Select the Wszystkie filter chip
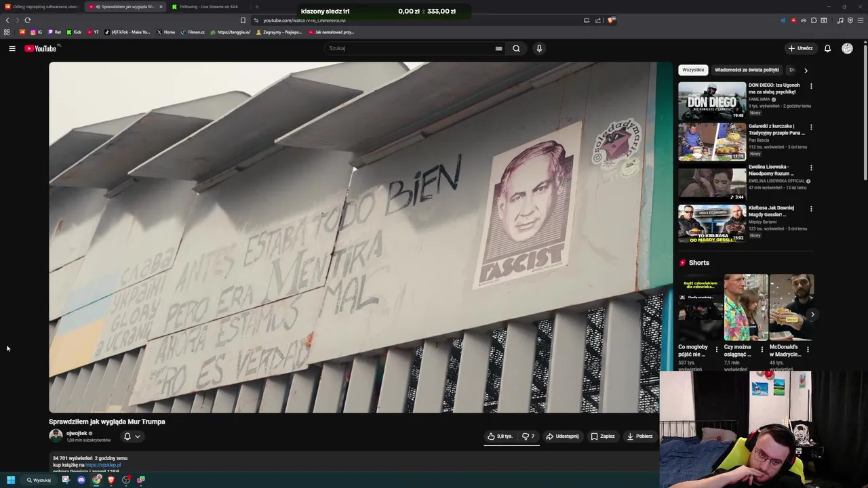The height and width of the screenshot is (488, 868). click(693, 70)
